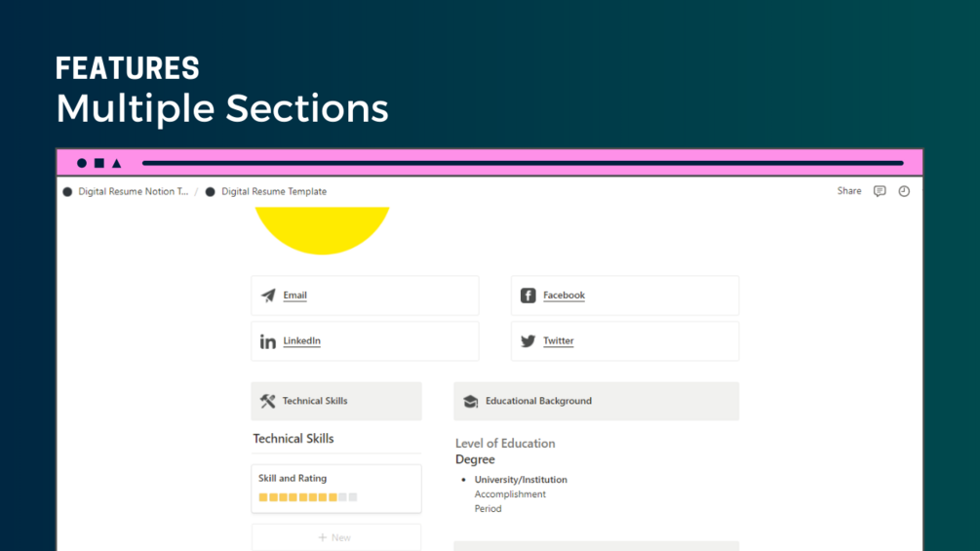This screenshot has height=551, width=980.
Task: Open the Email link
Action: coord(294,295)
